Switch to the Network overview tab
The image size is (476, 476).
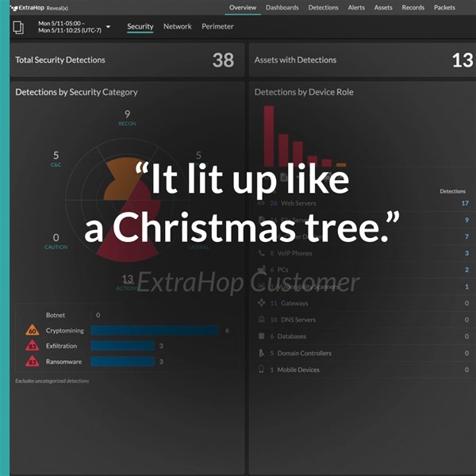point(177,27)
